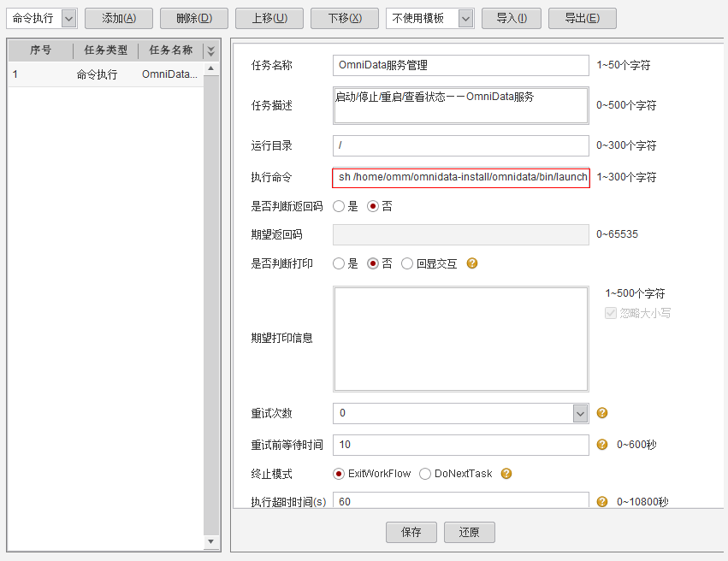728x561 pixels.
Task: Click the 还原 button
Action: coord(470,532)
